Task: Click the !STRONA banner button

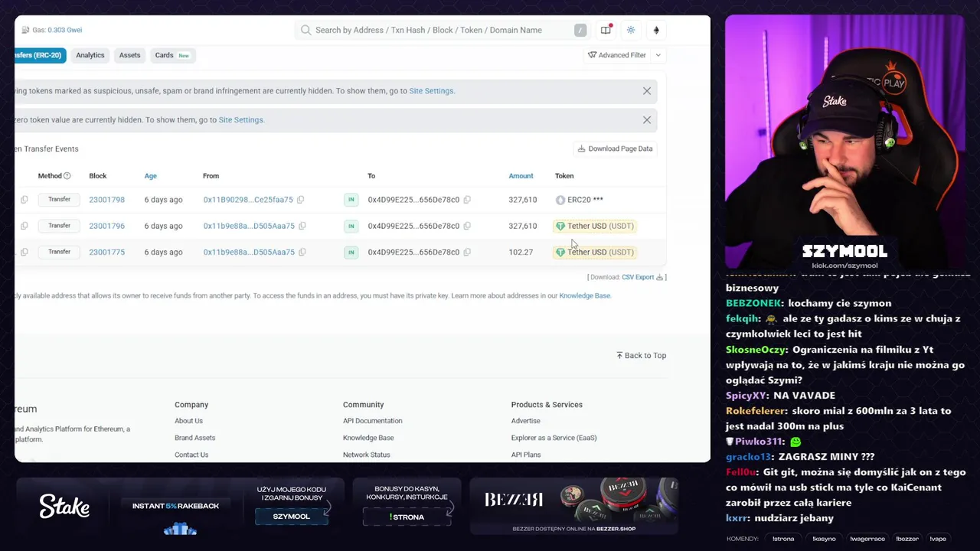Action: 407,517
